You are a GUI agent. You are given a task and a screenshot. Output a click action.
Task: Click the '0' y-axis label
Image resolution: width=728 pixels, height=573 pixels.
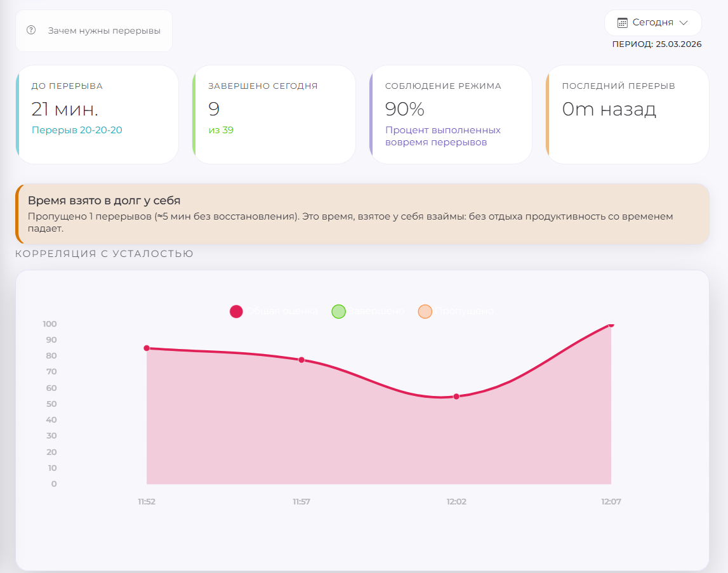(54, 484)
